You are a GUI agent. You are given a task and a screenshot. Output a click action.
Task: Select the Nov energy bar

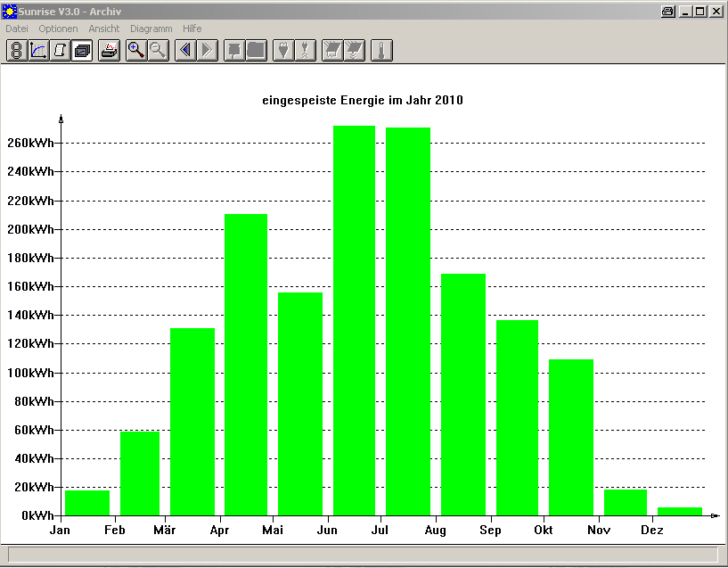pyautogui.click(x=626, y=503)
